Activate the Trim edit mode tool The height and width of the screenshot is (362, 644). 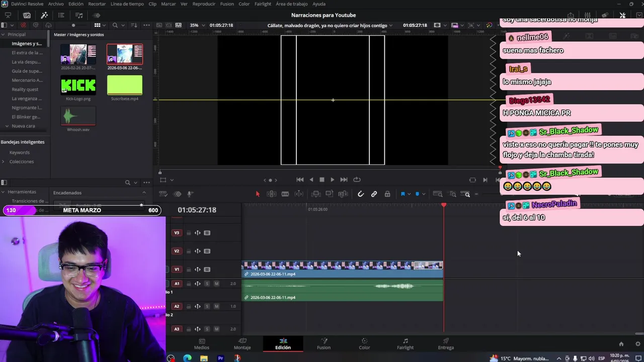pyautogui.click(x=271, y=194)
